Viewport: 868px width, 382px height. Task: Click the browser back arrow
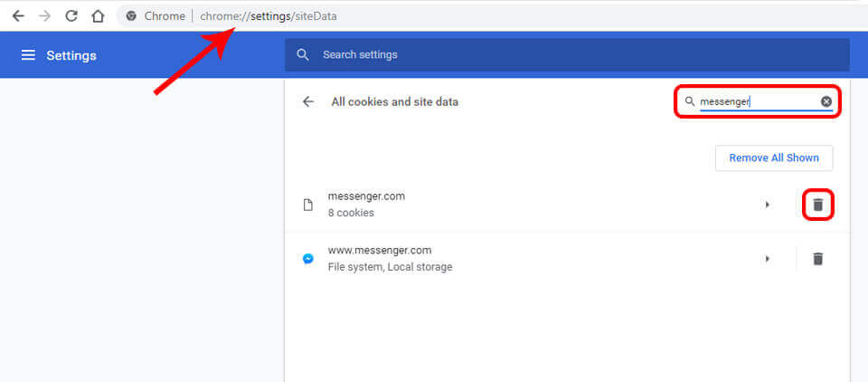point(18,16)
